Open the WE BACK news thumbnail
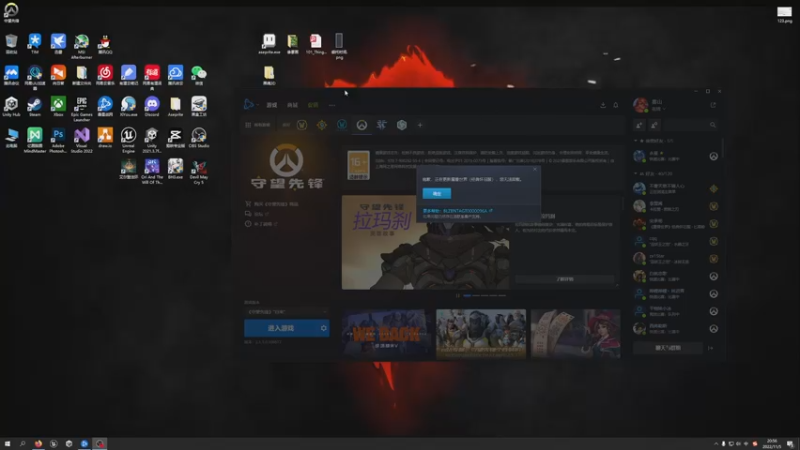This screenshot has width=800, height=450. (x=387, y=333)
